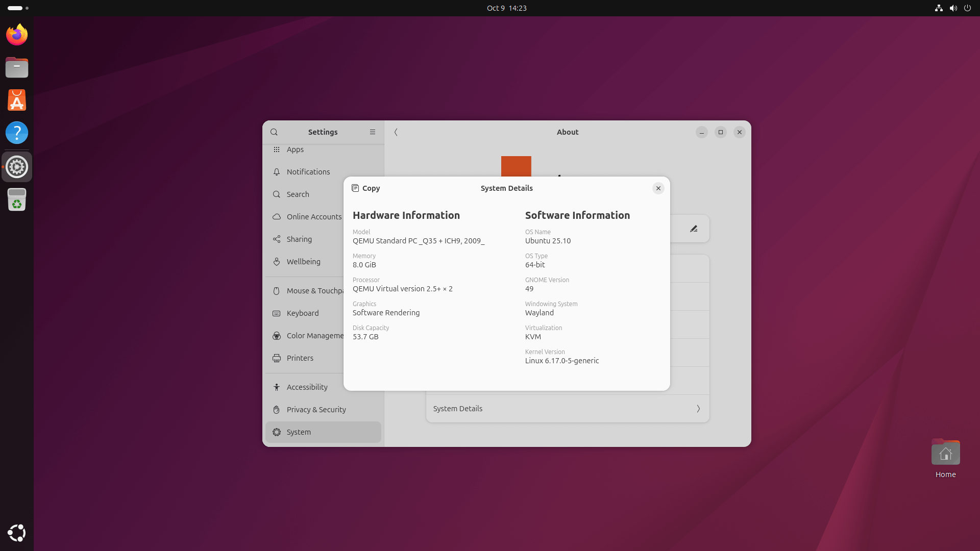
Task: Click the network icon in the top bar
Action: (939, 8)
